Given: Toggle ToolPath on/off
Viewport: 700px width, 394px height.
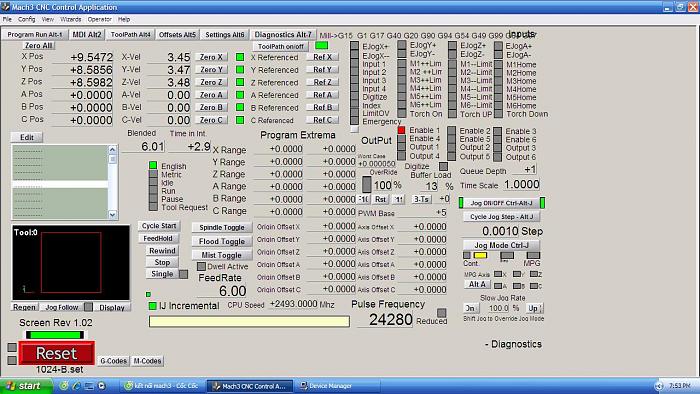Looking at the screenshot, I should [281, 46].
